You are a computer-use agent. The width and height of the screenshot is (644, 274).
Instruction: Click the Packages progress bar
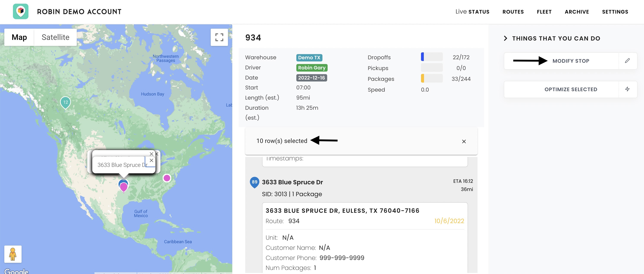pyautogui.click(x=432, y=78)
